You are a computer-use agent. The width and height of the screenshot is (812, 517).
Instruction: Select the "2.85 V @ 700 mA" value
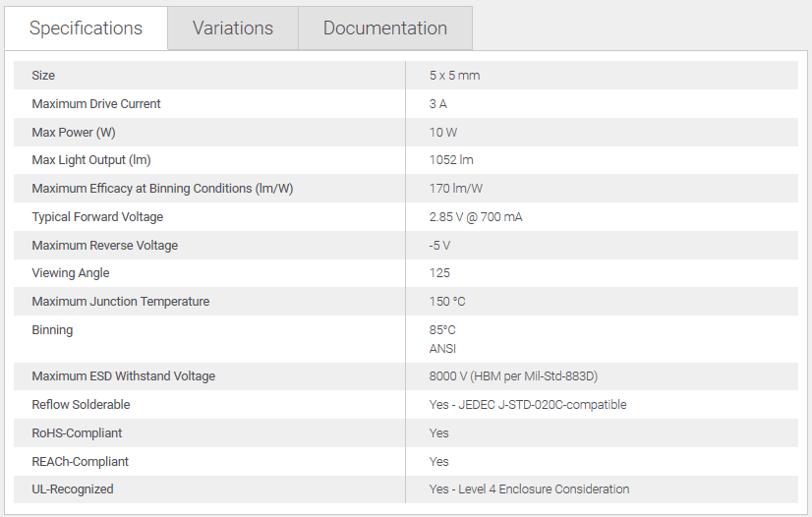476,217
